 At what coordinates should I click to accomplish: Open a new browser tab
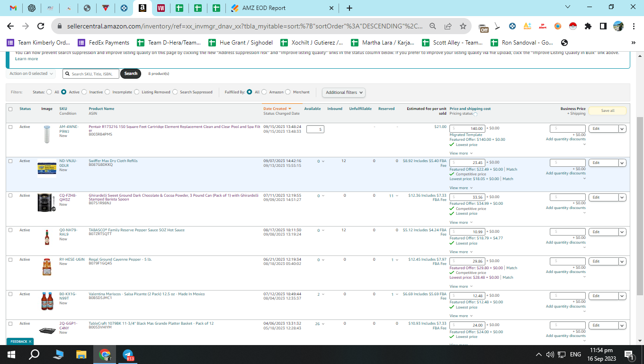(x=349, y=8)
